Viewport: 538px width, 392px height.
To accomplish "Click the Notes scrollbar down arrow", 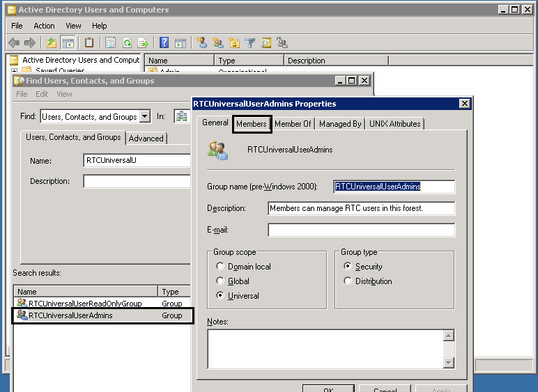I will (x=448, y=362).
